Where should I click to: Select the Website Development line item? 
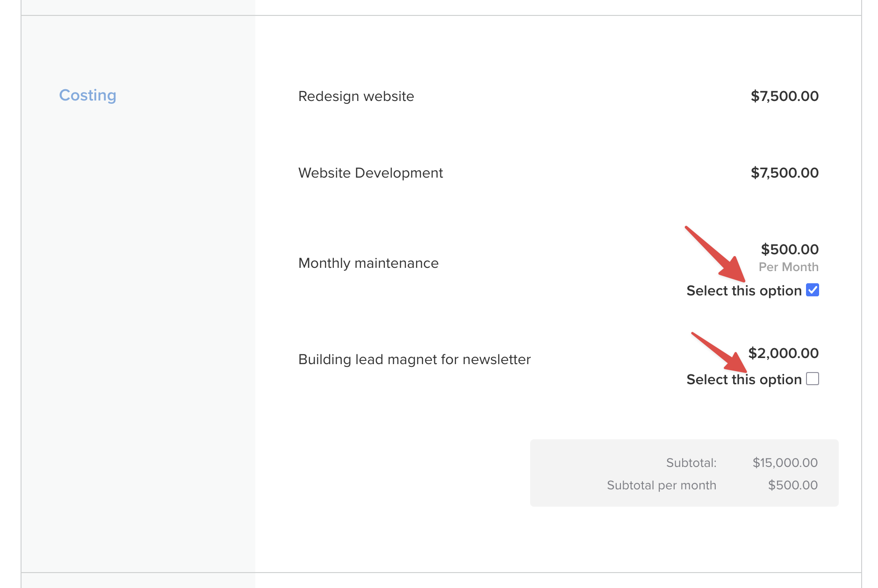(x=370, y=173)
